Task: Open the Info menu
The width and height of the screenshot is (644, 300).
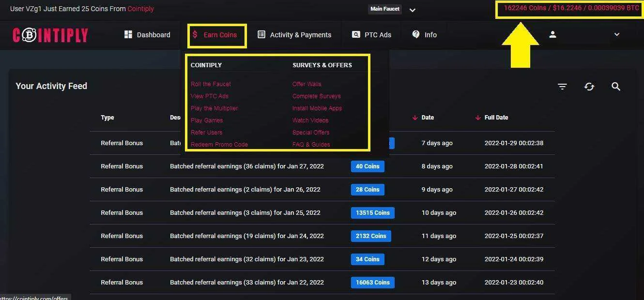Action: point(425,35)
